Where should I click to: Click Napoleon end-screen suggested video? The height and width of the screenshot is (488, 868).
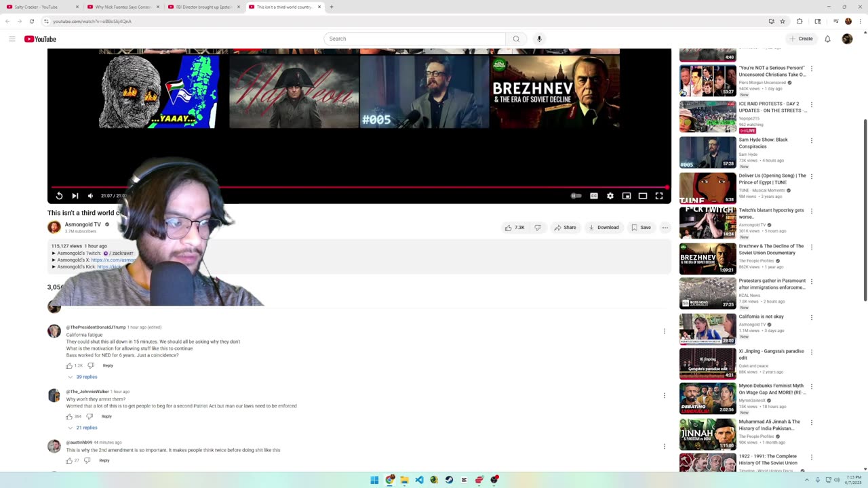[294, 91]
